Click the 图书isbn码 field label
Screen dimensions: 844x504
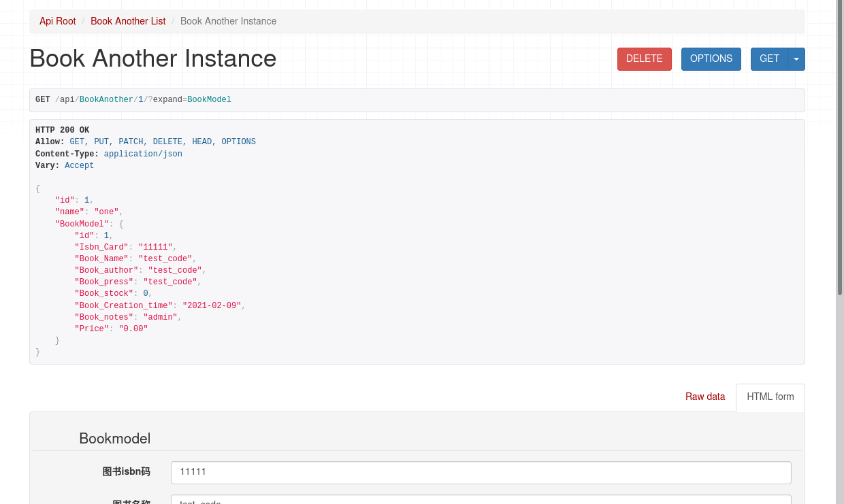tap(126, 472)
